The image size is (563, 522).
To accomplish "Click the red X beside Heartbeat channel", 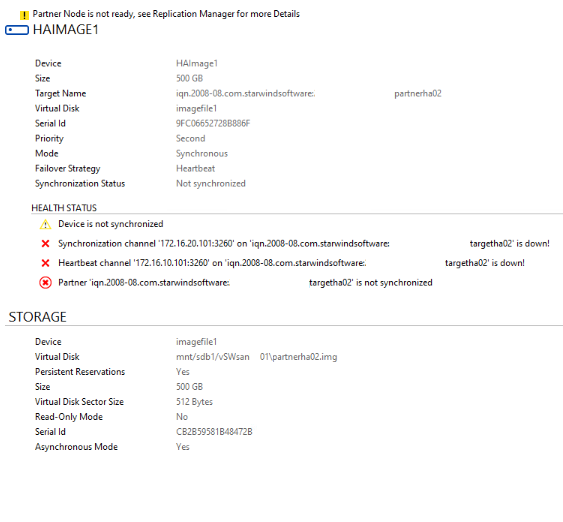I will pyautogui.click(x=45, y=263).
